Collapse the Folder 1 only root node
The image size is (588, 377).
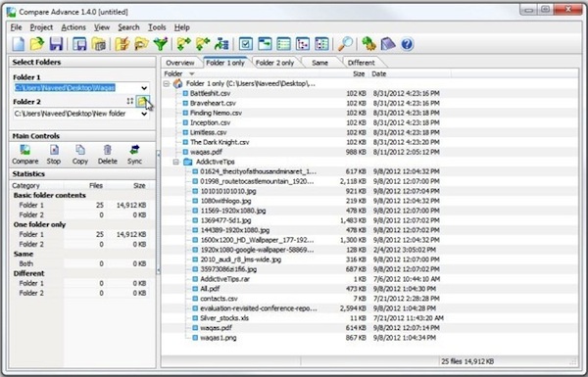click(167, 83)
